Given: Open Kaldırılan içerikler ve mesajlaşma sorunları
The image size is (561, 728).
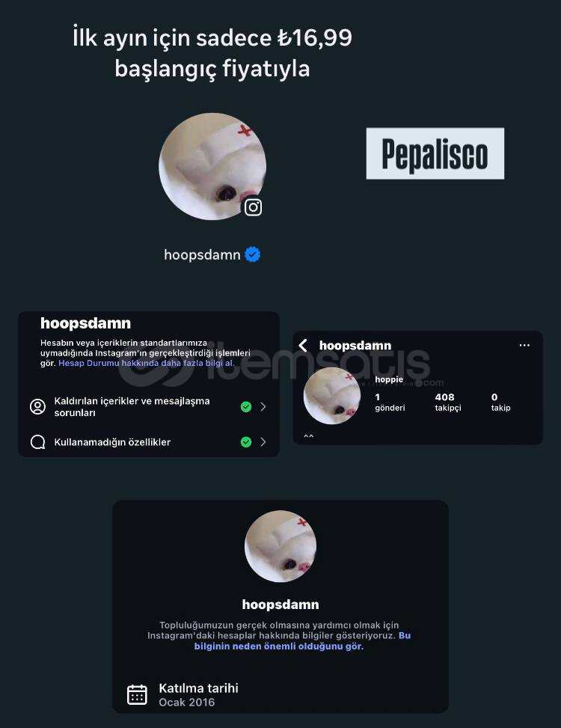Looking at the screenshot, I should pos(149,407).
